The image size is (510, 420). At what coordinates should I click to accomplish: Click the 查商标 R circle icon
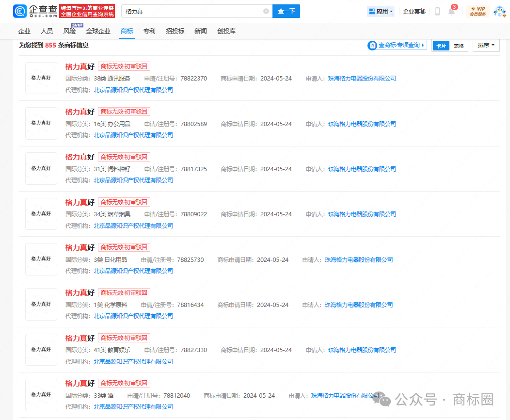[372, 46]
